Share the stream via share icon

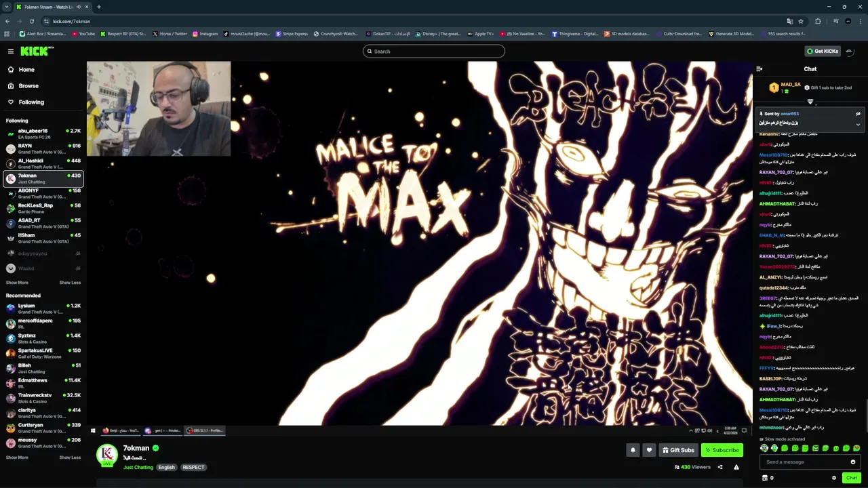point(720,467)
